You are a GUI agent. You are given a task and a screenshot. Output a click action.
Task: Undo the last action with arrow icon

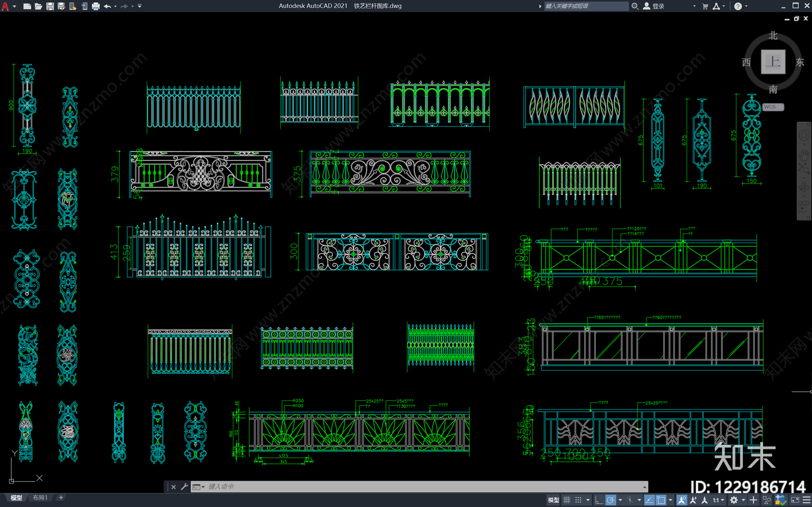[x=107, y=6]
